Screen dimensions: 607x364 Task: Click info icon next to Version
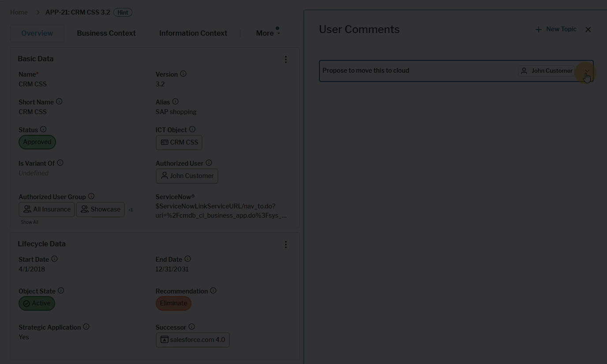pyautogui.click(x=184, y=74)
